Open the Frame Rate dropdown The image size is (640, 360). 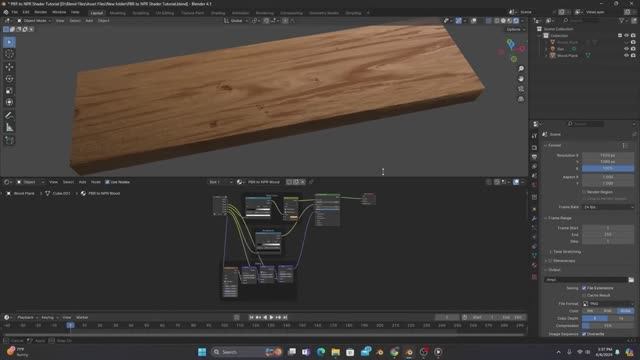coord(608,207)
